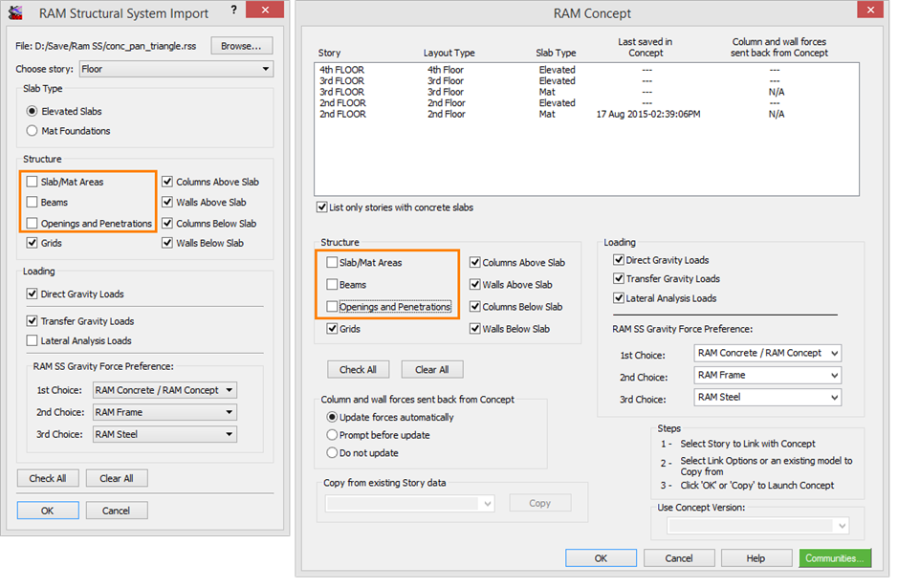The image size is (898, 588).
Task: Click the help question mark in title bar
Action: 233,11
